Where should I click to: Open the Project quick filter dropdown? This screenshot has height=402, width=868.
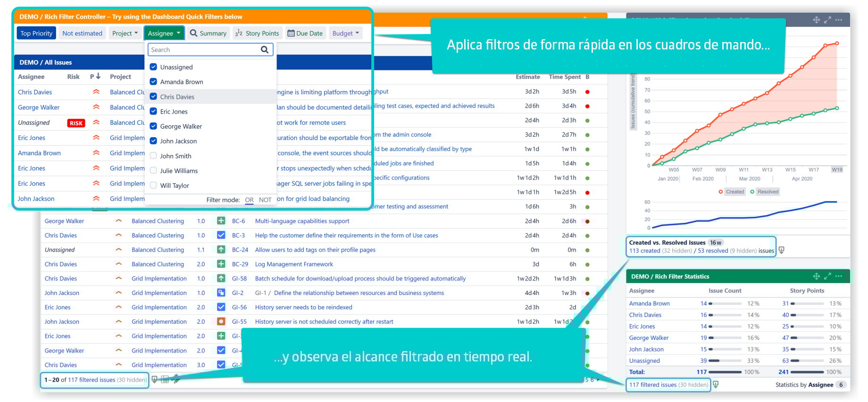125,33
